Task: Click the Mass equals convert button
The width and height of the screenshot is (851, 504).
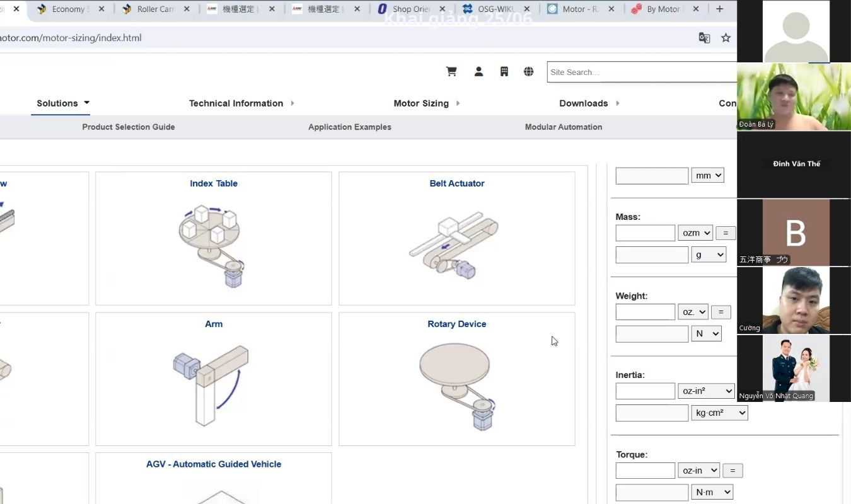Action: [x=726, y=233]
